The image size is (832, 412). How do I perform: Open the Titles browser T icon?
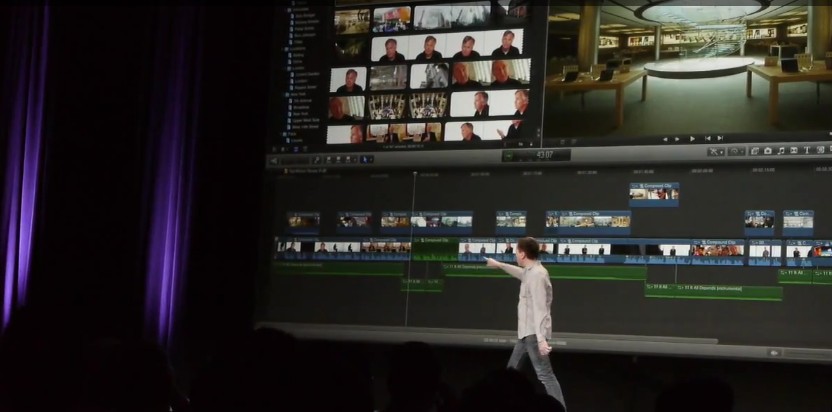coord(807,150)
